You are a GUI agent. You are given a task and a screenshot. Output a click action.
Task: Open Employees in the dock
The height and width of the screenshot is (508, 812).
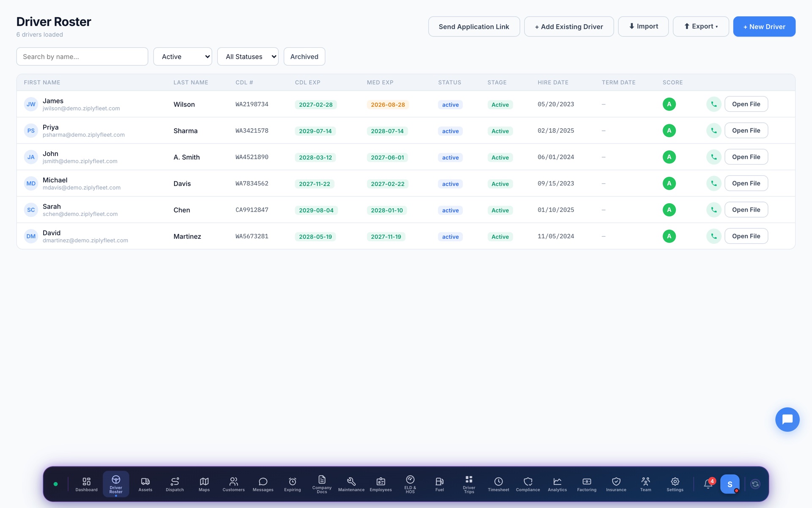pyautogui.click(x=381, y=484)
